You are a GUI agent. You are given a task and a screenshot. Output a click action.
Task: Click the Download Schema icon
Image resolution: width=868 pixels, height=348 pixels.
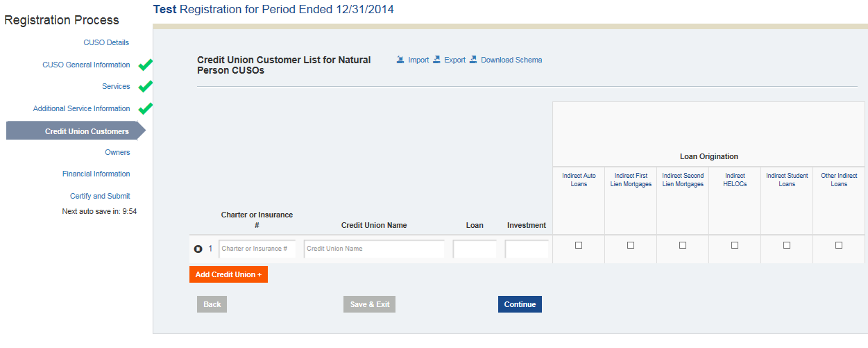[x=473, y=60]
